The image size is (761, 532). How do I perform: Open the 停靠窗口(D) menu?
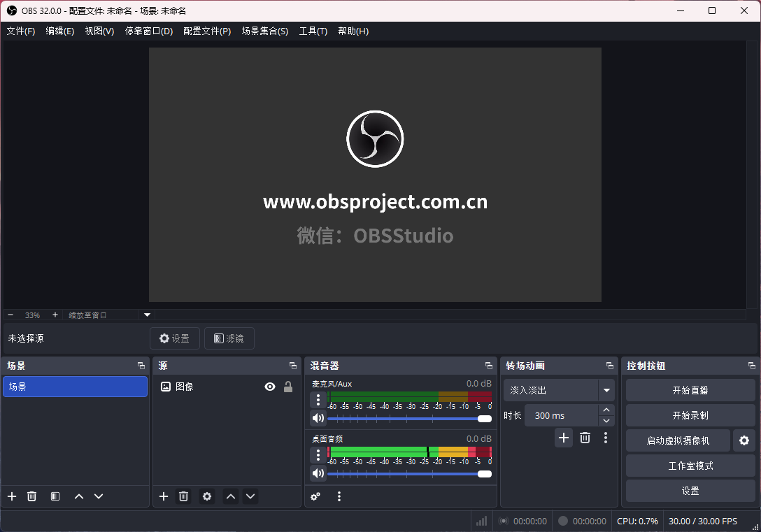pyautogui.click(x=149, y=31)
